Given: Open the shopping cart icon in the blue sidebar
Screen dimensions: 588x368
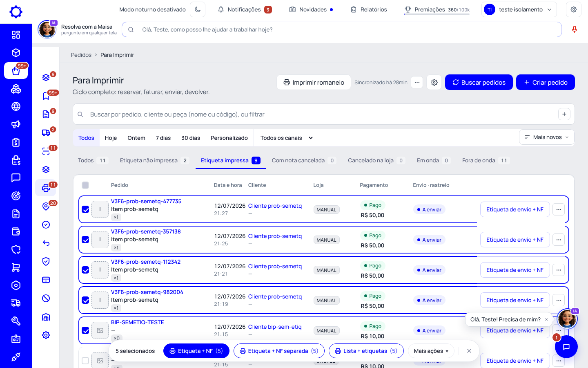Looking at the screenshot, I should [x=16, y=267].
